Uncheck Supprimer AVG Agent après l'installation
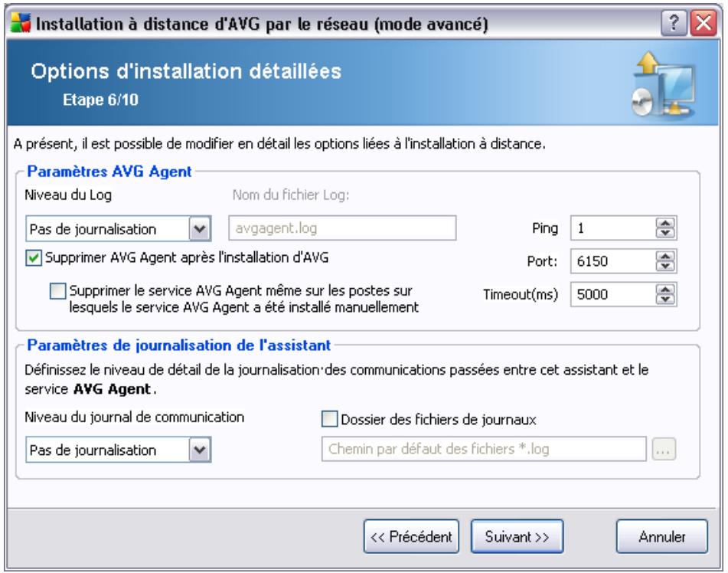The width and height of the screenshot is (728, 573). coord(34,258)
